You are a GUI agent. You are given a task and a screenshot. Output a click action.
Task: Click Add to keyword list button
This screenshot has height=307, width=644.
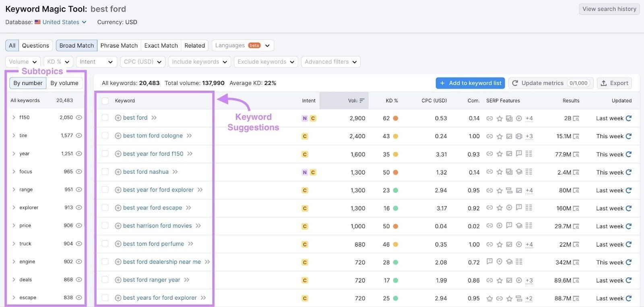tap(471, 83)
